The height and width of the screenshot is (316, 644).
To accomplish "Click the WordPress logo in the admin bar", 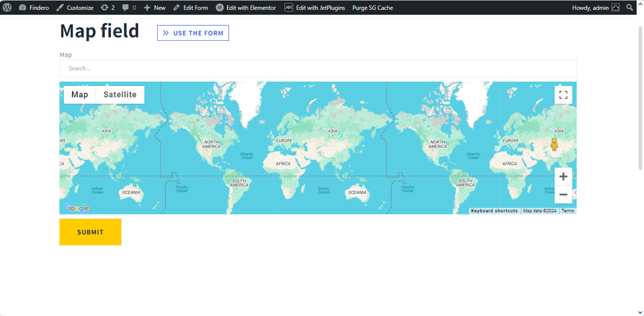I will (x=6, y=8).
